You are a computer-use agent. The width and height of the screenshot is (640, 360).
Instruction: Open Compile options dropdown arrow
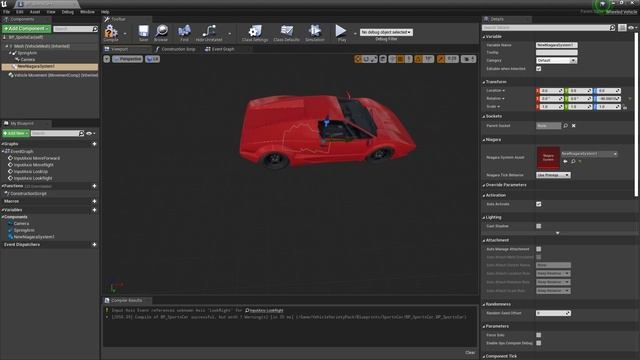click(x=125, y=34)
